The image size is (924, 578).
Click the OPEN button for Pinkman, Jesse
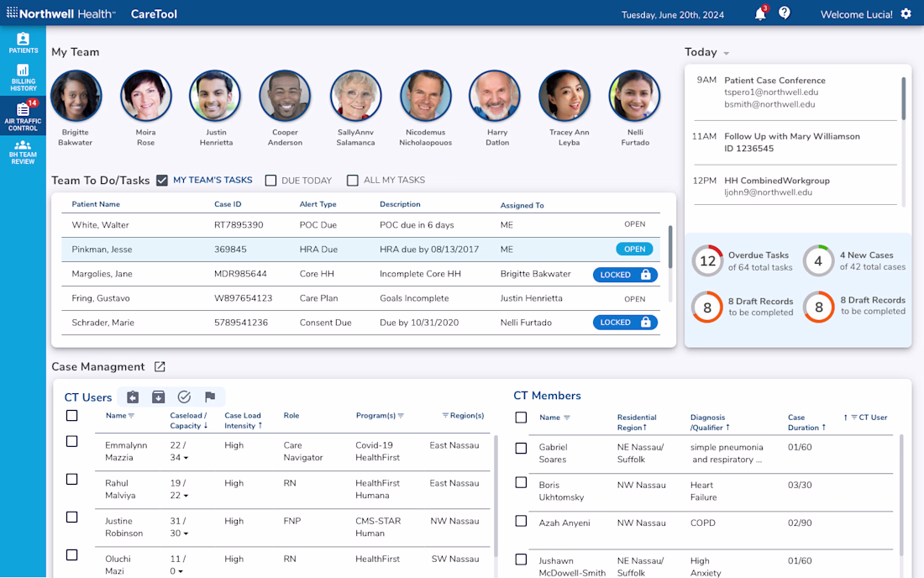[635, 250]
